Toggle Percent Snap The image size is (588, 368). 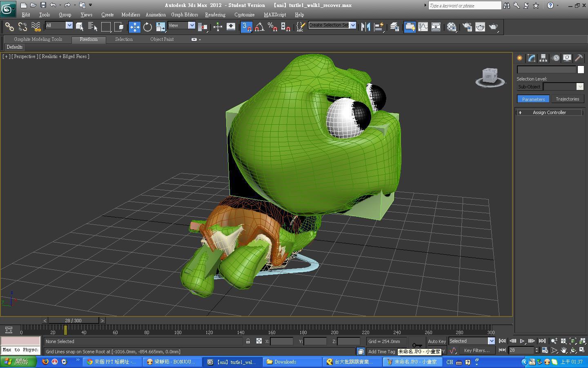[x=272, y=27]
